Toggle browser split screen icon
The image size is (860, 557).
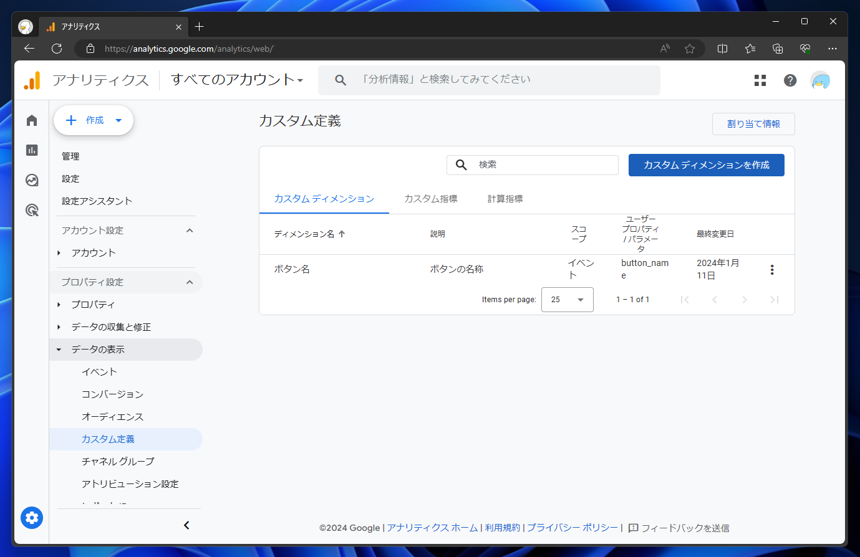(722, 49)
